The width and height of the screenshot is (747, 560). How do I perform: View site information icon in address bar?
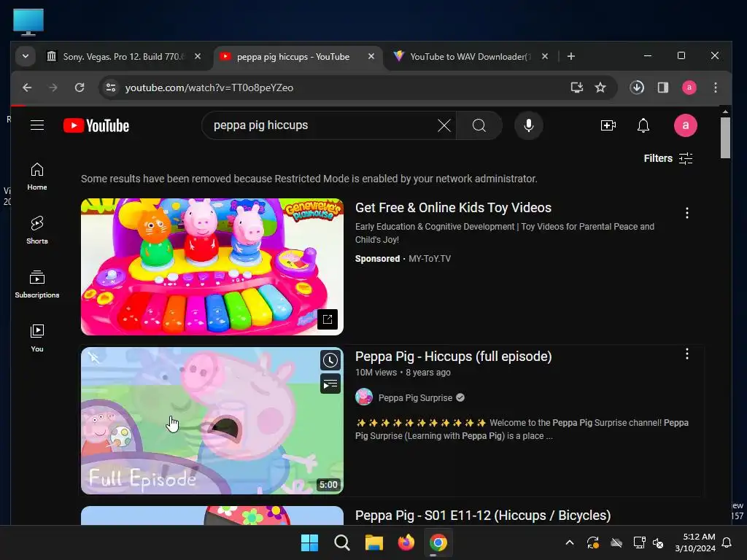pos(111,87)
